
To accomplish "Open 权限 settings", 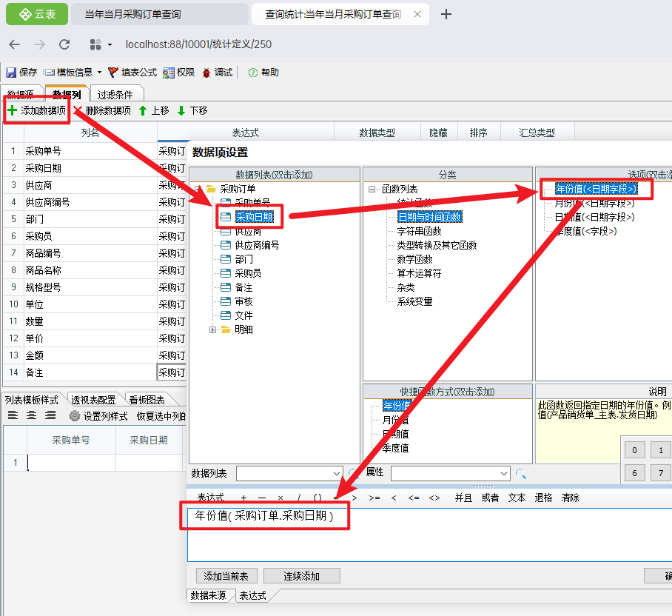I will (x=178, y=73).
